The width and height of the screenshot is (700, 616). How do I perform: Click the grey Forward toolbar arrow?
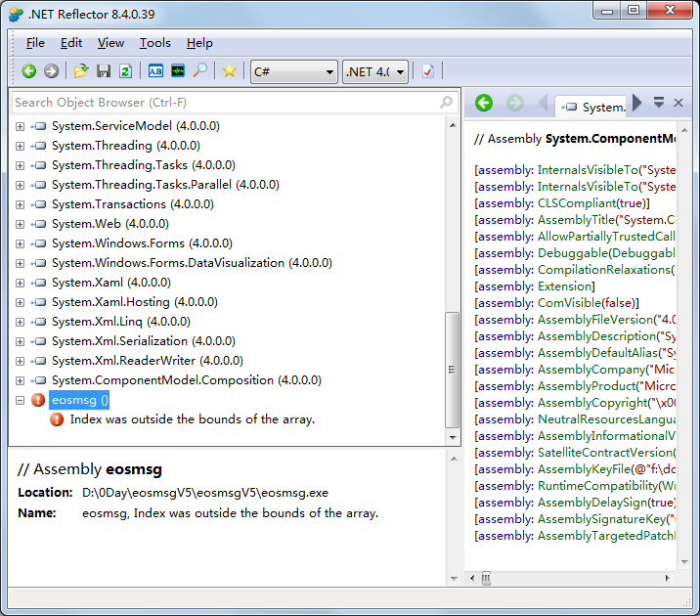[52, 71]
